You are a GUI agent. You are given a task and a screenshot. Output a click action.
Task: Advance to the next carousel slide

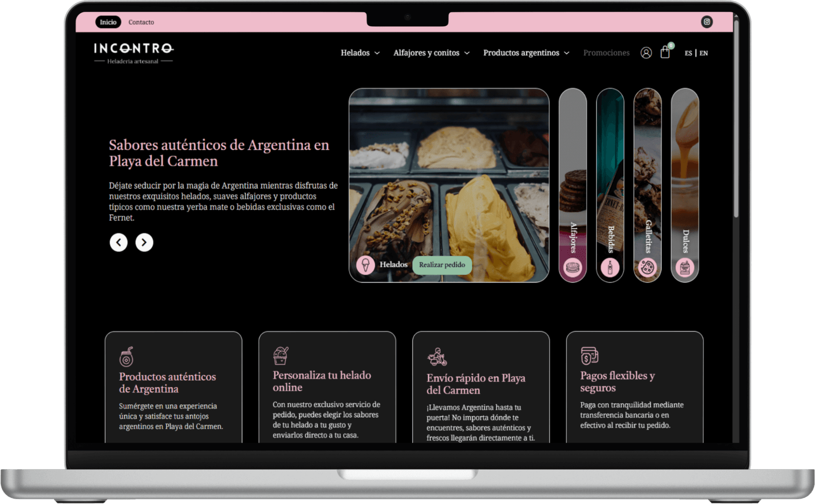(x=144, y=242)
